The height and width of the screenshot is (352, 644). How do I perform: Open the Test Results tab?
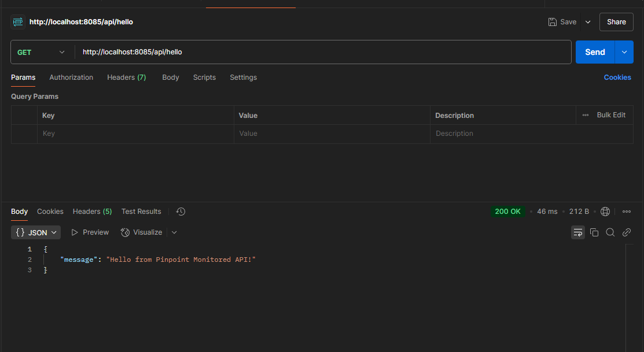click(141, 212)
